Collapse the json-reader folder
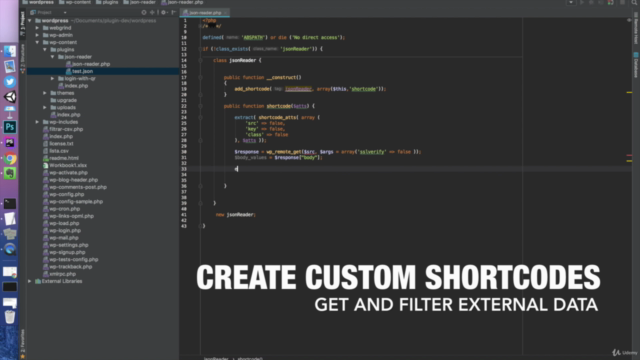 coord(52,57)
